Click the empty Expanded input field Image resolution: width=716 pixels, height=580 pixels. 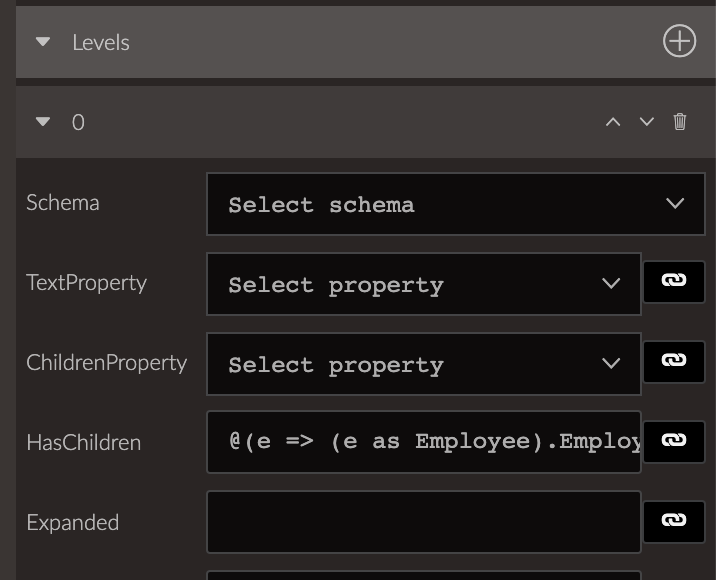(424, 522)
